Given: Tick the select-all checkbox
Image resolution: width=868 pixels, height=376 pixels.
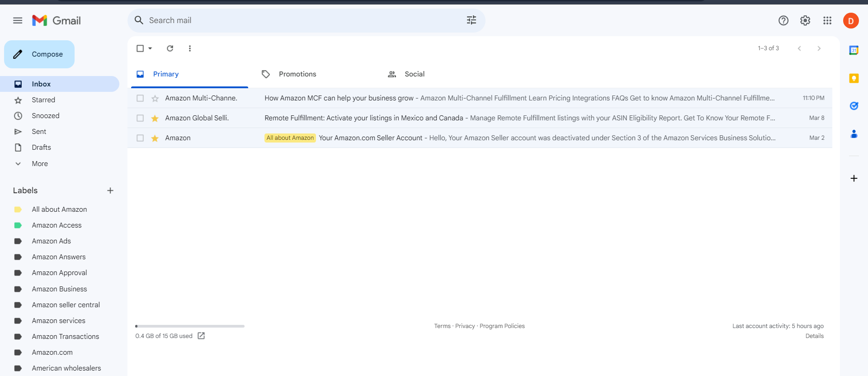Looking at the screenshot, I should click(x=140, y=48).
